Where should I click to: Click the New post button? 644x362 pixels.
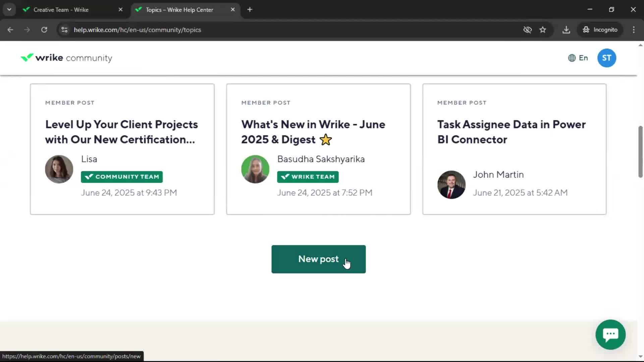(x=318, y=259)
